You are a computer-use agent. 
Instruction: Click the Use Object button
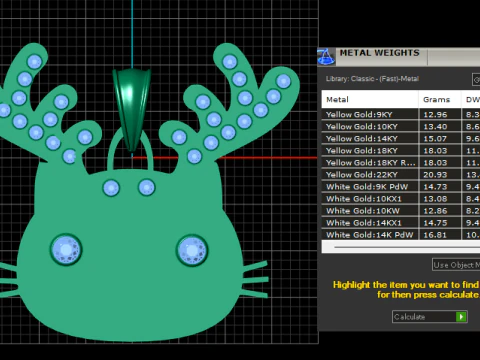pyautogui.click(x=456, y=265)
